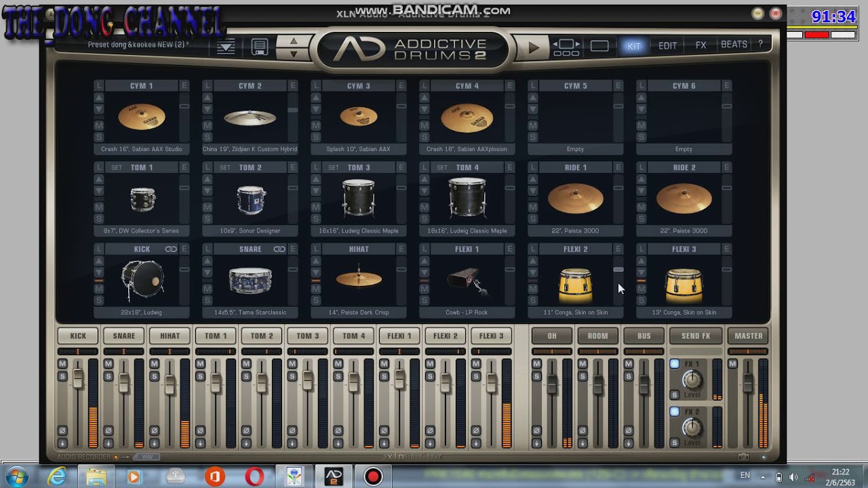This screenshot has width=868, height=488.
Task: Solo the SNARE mixer channel
Action: click(108, 376)
